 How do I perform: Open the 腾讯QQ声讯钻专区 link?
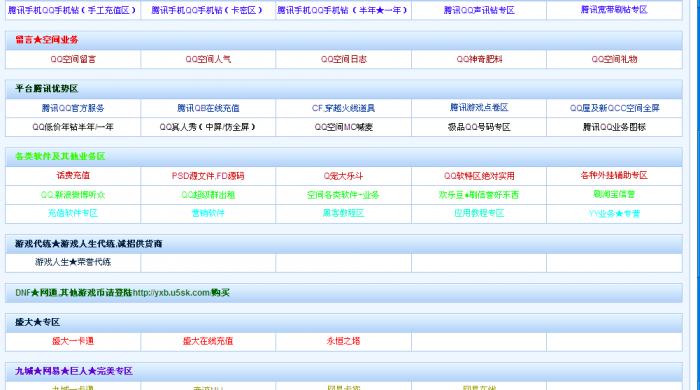coord(479,10)
